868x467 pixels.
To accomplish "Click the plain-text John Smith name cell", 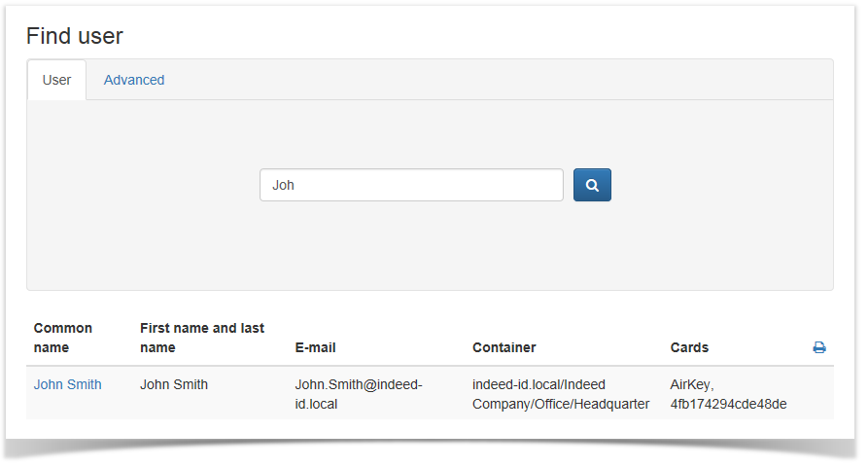I will pyautogui.click(x=174, y=384).
